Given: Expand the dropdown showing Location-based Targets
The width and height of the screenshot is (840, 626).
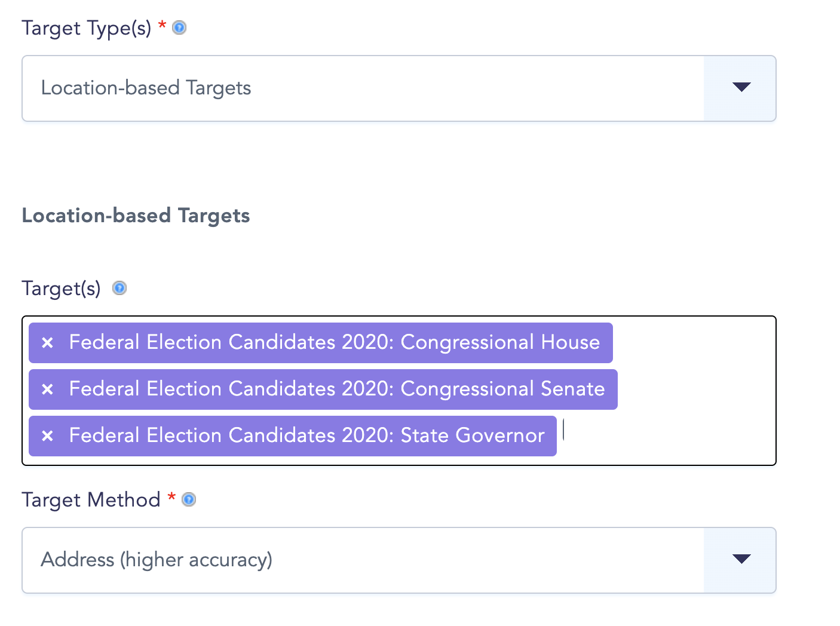Looking at the screenshot, I should [x=740, y=88].
